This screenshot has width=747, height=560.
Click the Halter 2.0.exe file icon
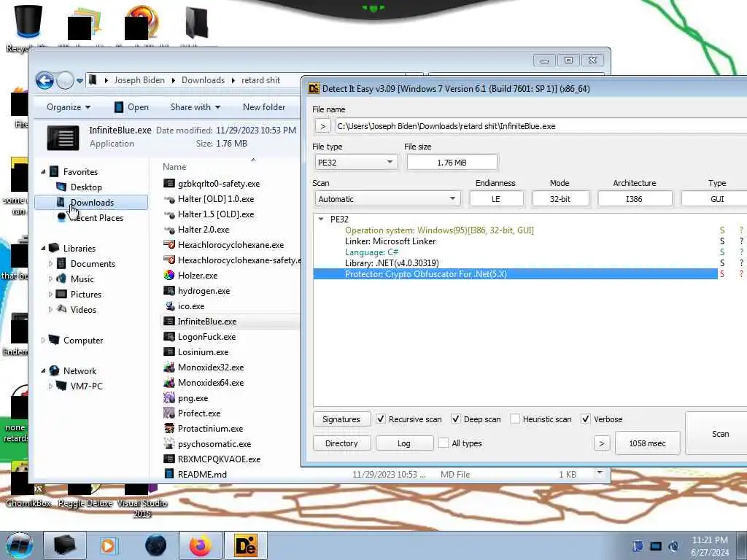[x=169, y=230]
